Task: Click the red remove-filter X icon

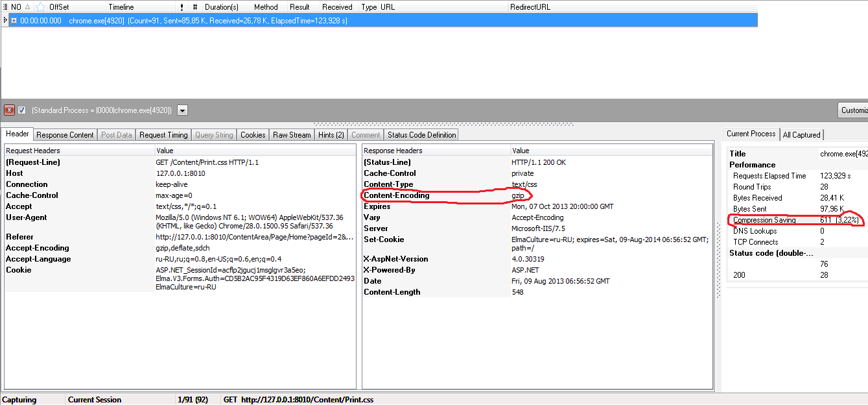Action: click(10, 110)
